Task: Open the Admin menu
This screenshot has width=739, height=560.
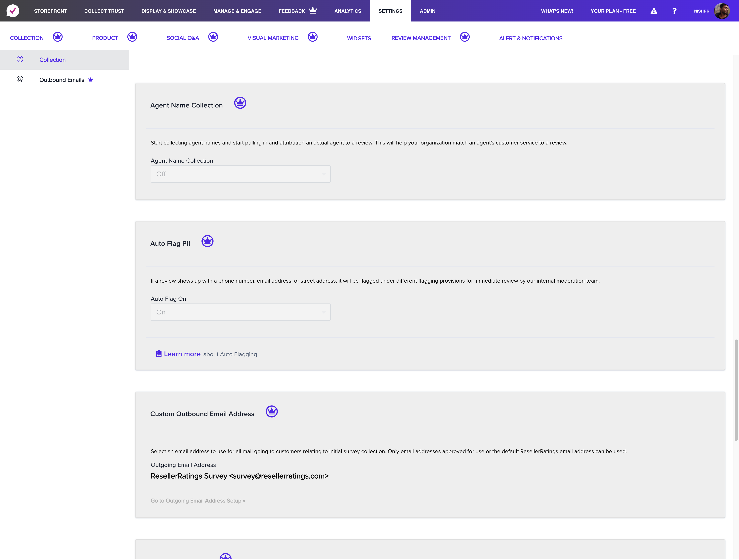Action: pyautogui.click(x=428, y=11)
